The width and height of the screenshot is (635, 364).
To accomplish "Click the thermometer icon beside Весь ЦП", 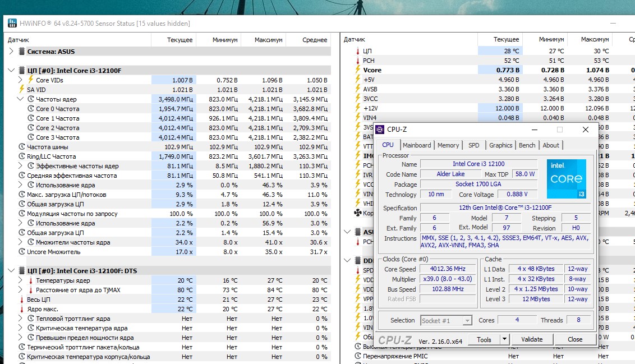I will [21, 300].
